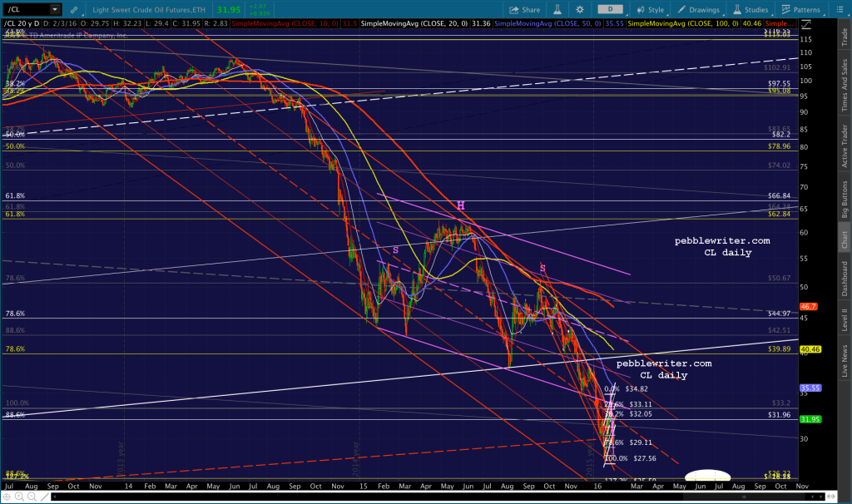Click the Studies flask icon
Viewport: 852px width, 504px height.
[737, 10]
